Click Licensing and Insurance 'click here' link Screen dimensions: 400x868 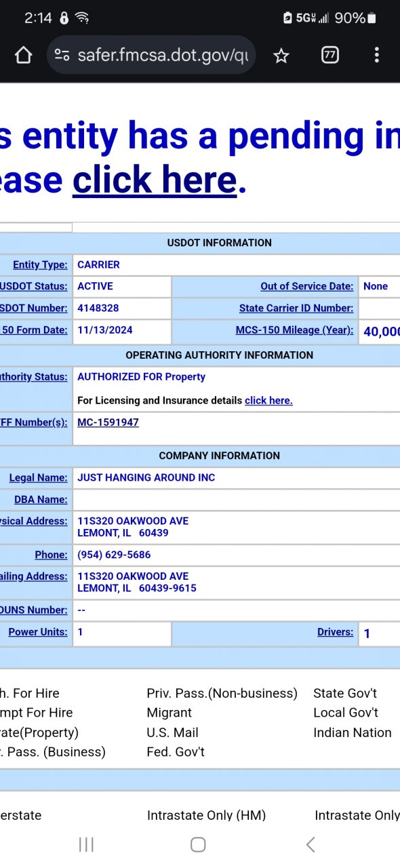(268, 400)
